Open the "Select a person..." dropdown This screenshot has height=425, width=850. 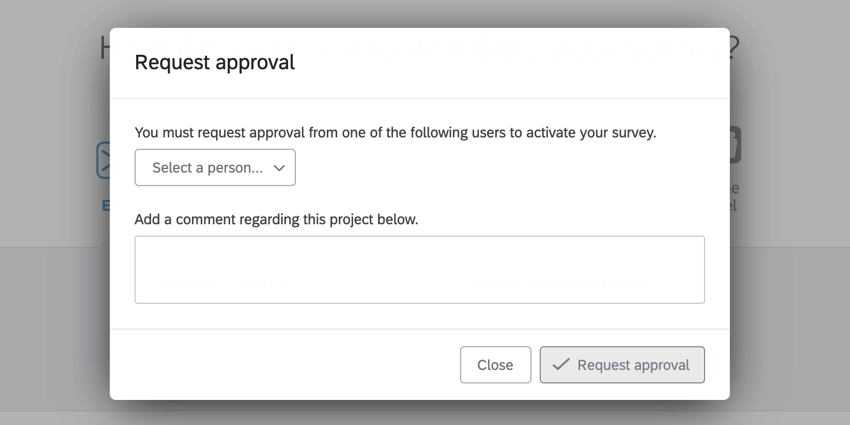coord(215,168)
